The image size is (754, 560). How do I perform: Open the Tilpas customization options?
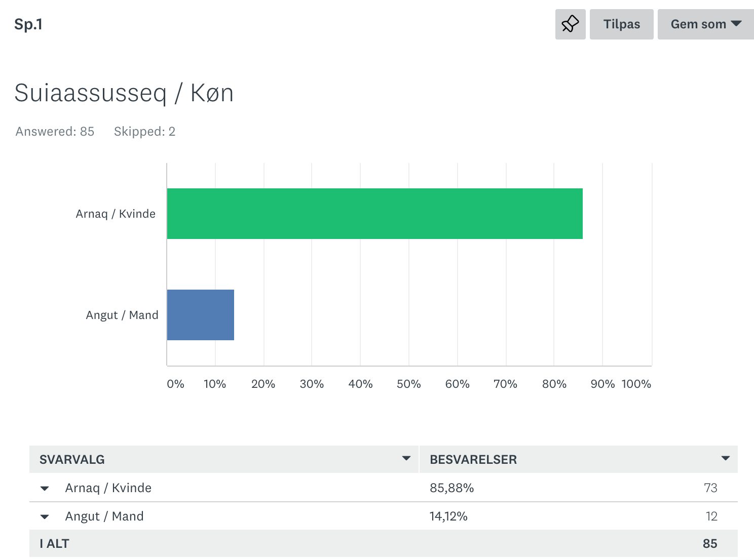[621, 24]
